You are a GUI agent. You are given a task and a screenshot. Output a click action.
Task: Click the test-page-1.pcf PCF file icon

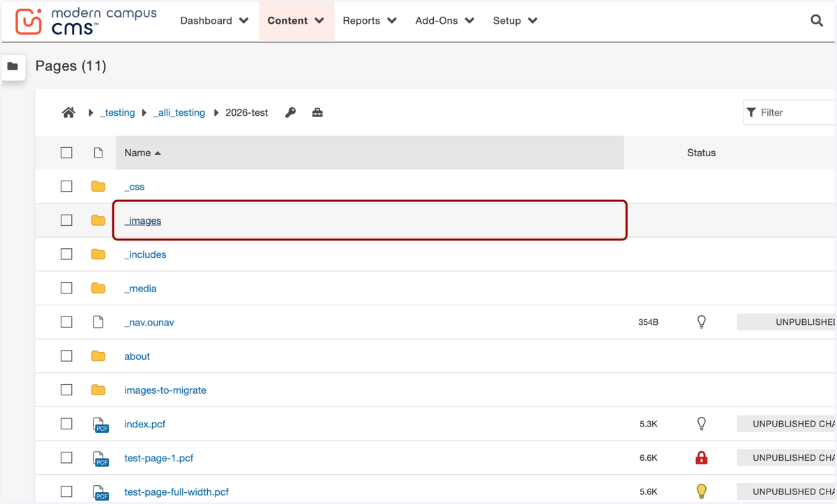(100, 458)
